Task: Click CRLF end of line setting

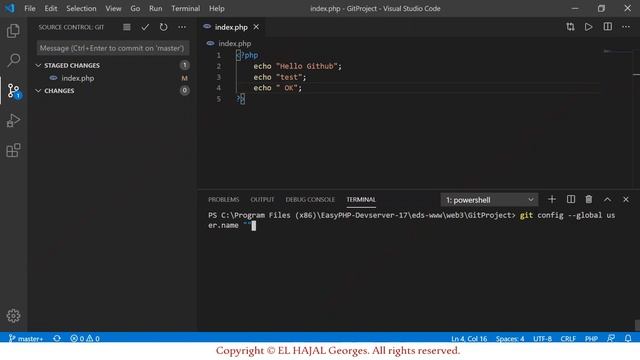Action: [x=568, y=338]
